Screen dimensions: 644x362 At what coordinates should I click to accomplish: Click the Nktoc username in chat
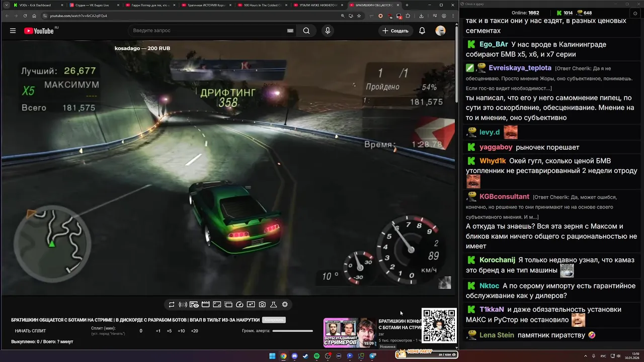[x=489, y=286]
